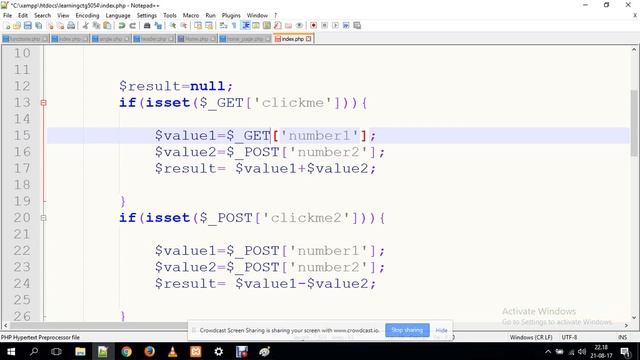The image size is (640, 360).
Task: Click the 'INS' insert mode indicator
Action: point(622,337)
